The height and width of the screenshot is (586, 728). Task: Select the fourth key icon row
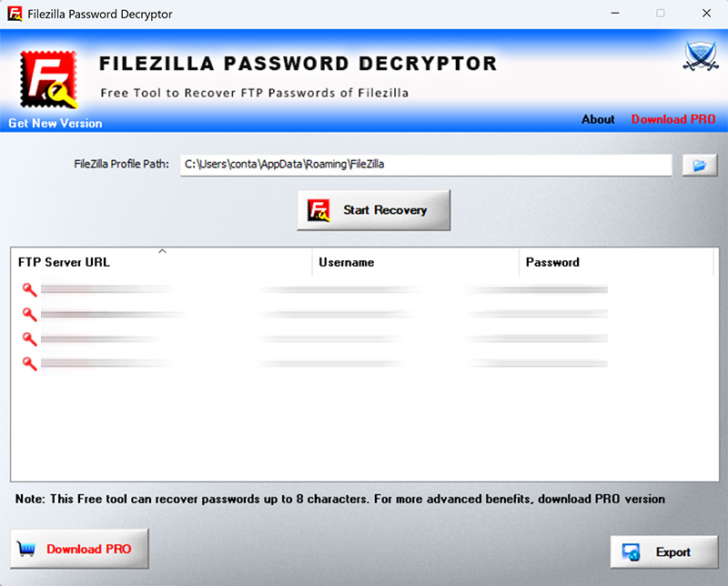pos(29,363)
